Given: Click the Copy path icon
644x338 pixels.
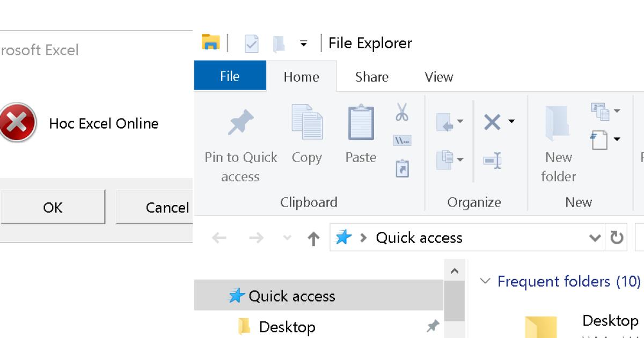Looking at the screenshot, I should (x=402, y=141).
